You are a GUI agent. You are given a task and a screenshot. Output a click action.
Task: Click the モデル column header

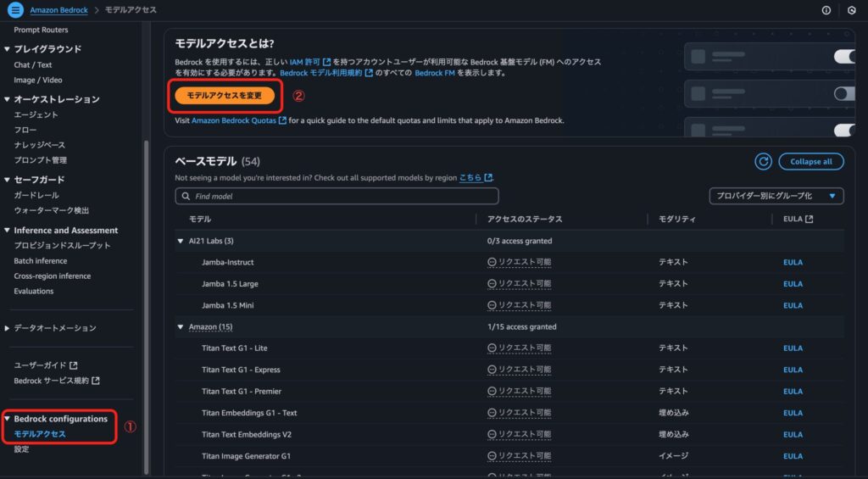(200, 219)
